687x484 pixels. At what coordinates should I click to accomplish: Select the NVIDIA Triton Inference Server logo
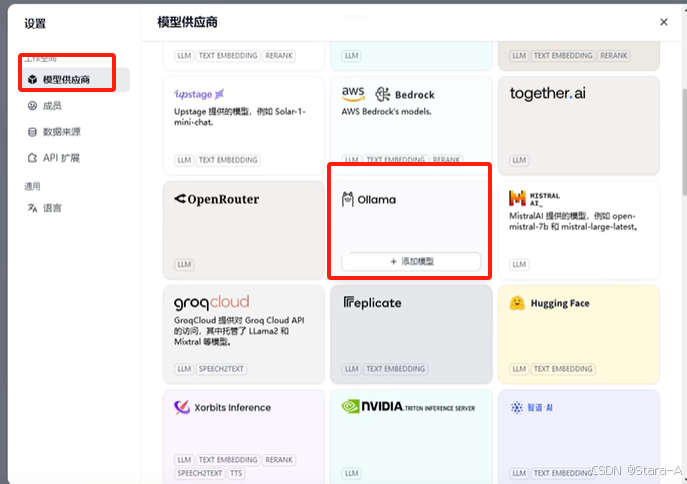coord(408,407)
